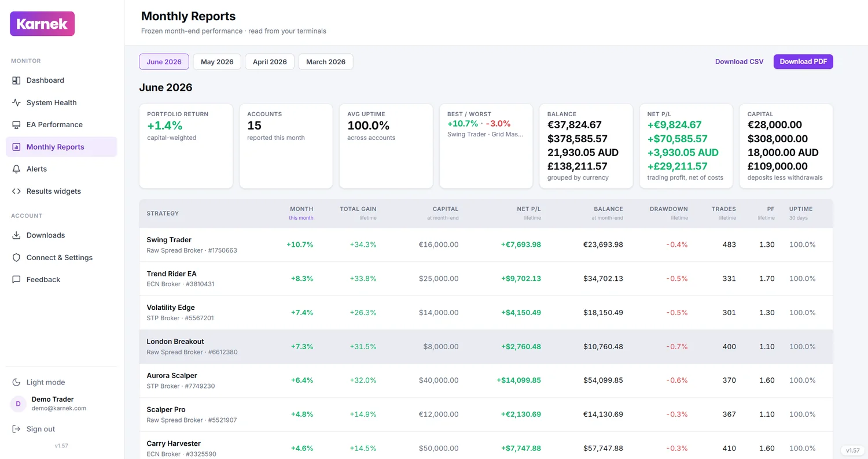Go to Results widgets

(x=61, y=191)
